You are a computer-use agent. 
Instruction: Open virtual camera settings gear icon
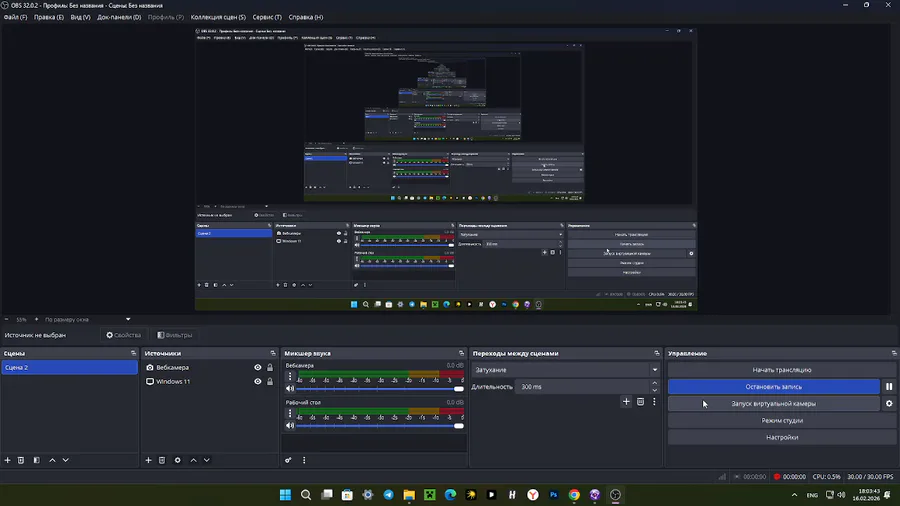tap(889, 403)
